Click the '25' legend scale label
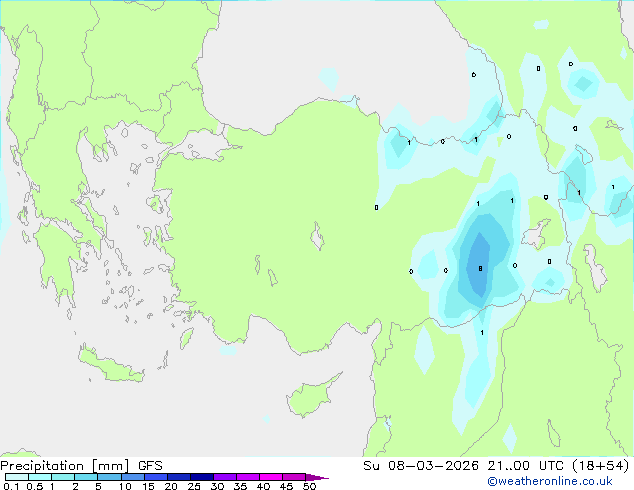This screenshot has height=490, width=634. (x=194, y=486)
